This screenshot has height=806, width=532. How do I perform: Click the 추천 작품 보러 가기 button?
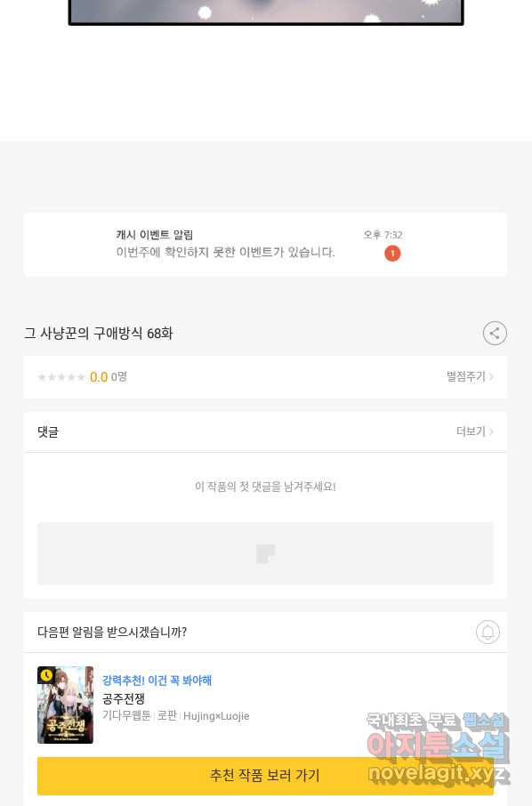coord(265,775)
